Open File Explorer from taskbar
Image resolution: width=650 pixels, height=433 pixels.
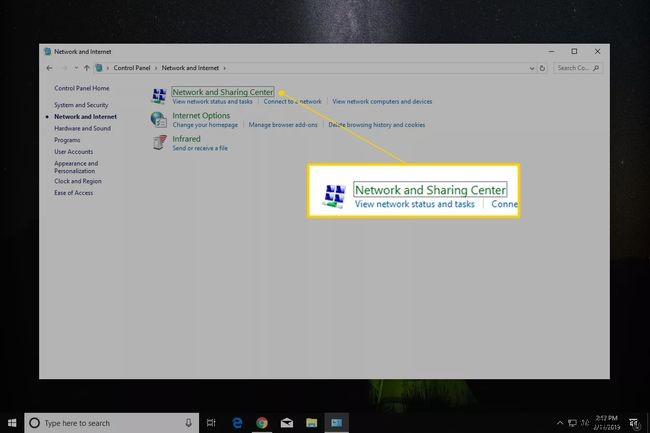311,423
